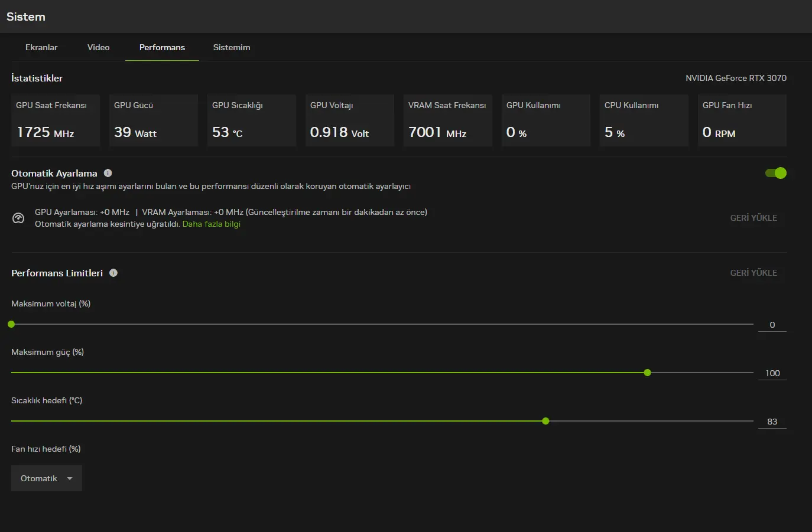The width and height of the screenshot is (812, 532).
Task: Click the CPU Kullanımı 5 % card
Action: coord(644,120)
